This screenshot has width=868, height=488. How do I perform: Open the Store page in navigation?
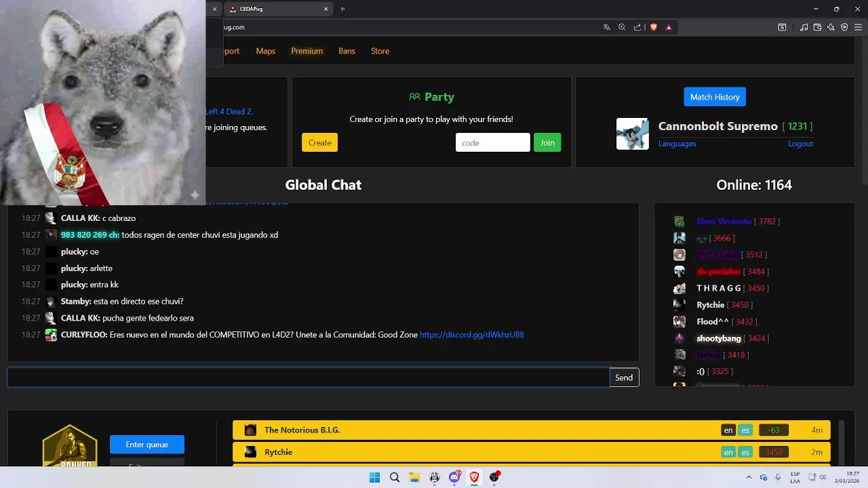[380, 51]
